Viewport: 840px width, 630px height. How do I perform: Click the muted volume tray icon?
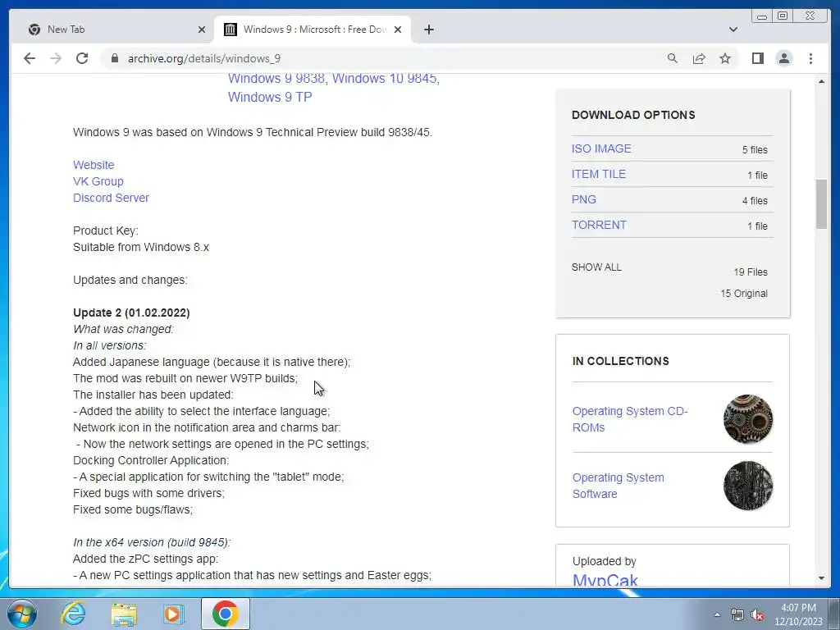tap(757, 615)
